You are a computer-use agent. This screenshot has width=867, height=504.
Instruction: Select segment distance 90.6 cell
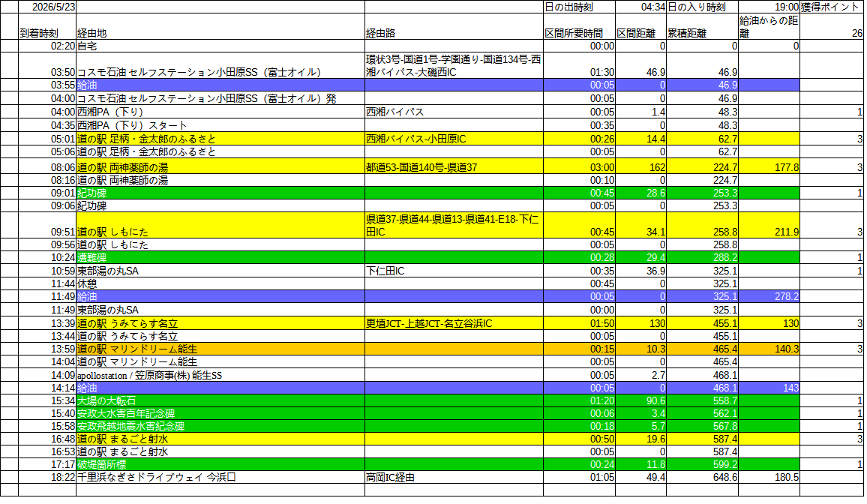coord(640,400)
